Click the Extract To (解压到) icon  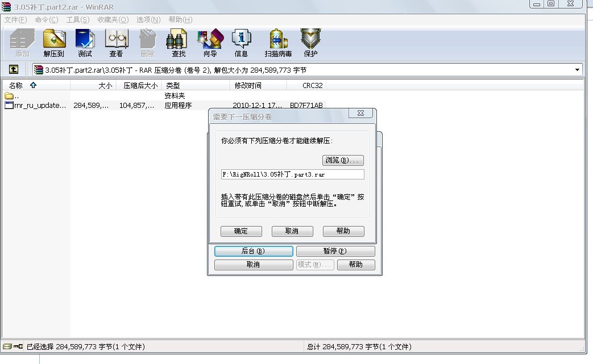(54, 43)
